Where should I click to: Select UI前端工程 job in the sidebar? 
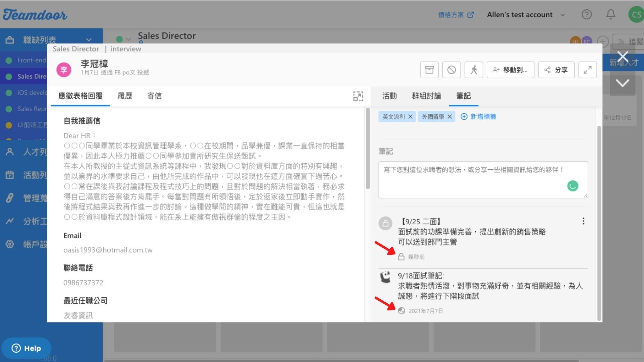click(26, 125)
